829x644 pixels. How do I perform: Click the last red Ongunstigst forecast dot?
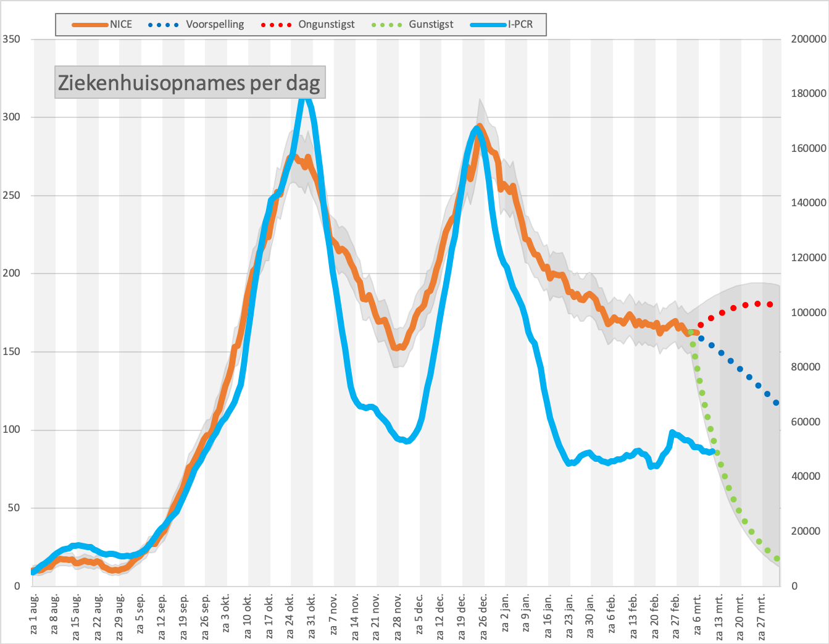pos(770,304)
